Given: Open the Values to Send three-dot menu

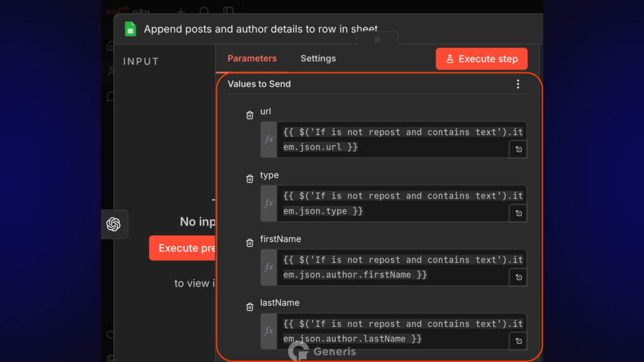Looking at the screenshot, I should click(x=518, y=84).
